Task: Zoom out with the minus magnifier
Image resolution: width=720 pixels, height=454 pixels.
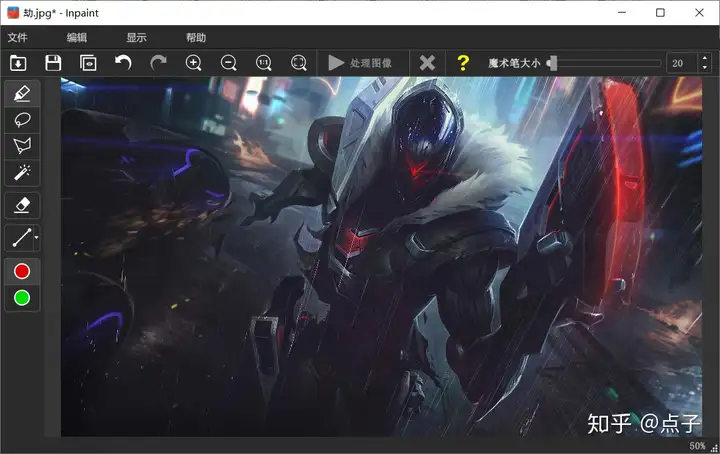Action: pos(228,62)
